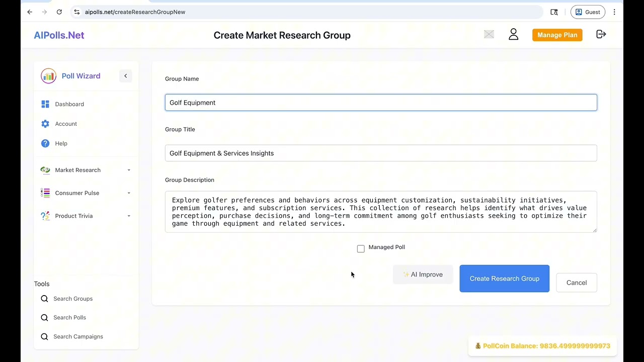Open the Guest profile button
The image size is (644, 362).
point(588,12)
